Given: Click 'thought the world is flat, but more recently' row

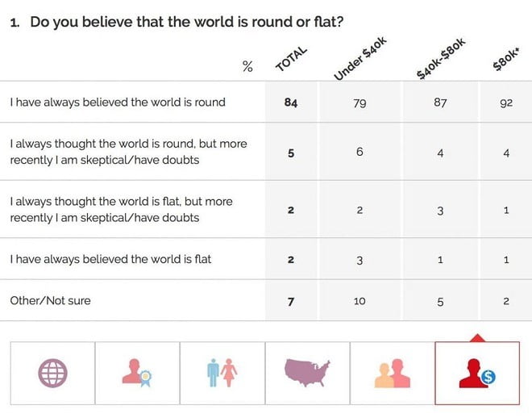Looking at the screenshot, I should [x=266, y=209].
